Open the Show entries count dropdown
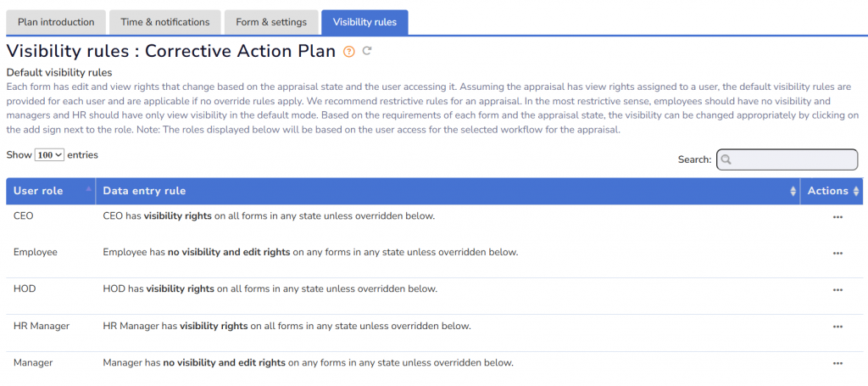Image resolution: width=868 pixels, height=386 pixels. click(50, 156)
